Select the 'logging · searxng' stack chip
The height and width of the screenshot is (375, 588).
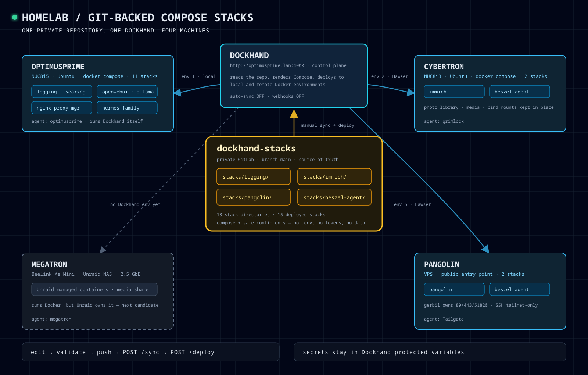(62, 92)
